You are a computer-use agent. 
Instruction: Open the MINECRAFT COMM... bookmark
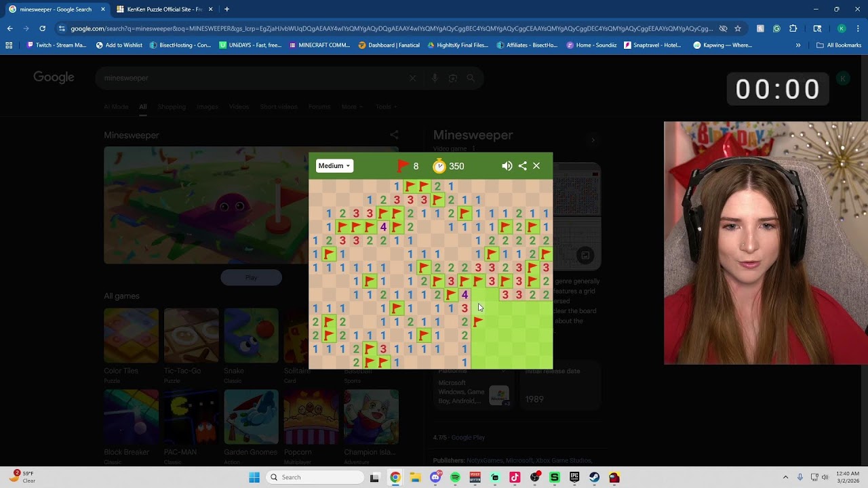click(x=319, y=45)
